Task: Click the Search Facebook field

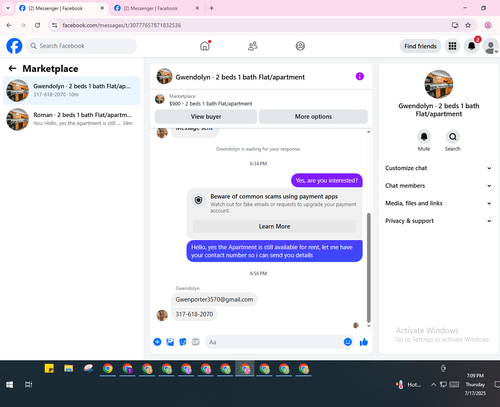Action: 82,46
